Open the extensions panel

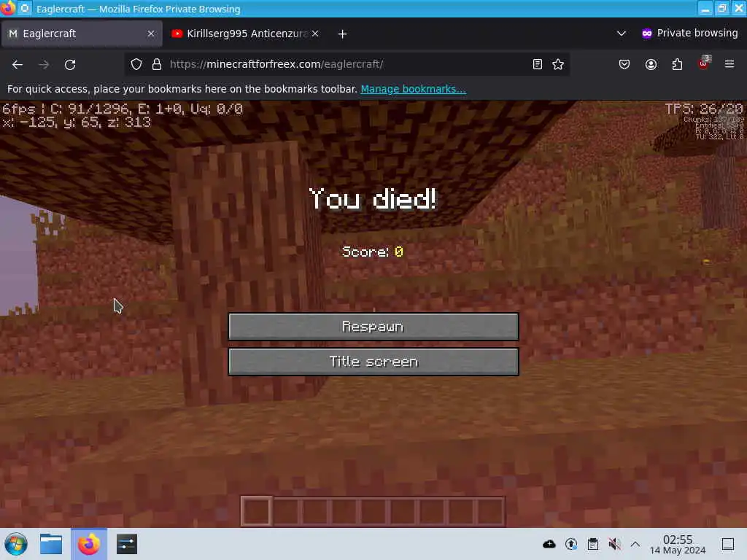pyautogui.click(x=677, y=64)
